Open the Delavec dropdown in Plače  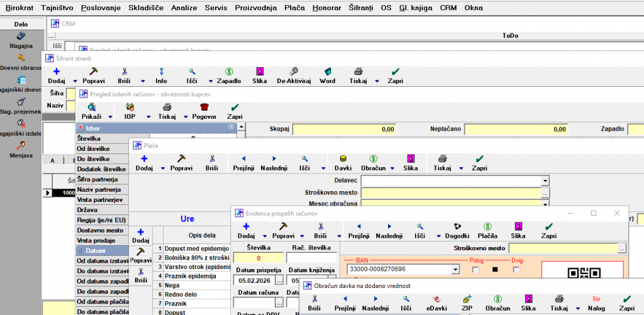545,181
